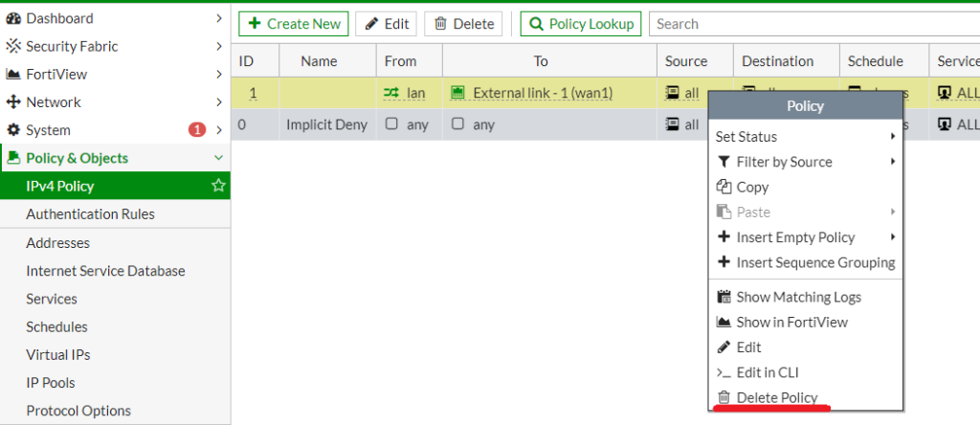Click the toolbar Delete button
The image size is (980, 425).
coord(463,24)
